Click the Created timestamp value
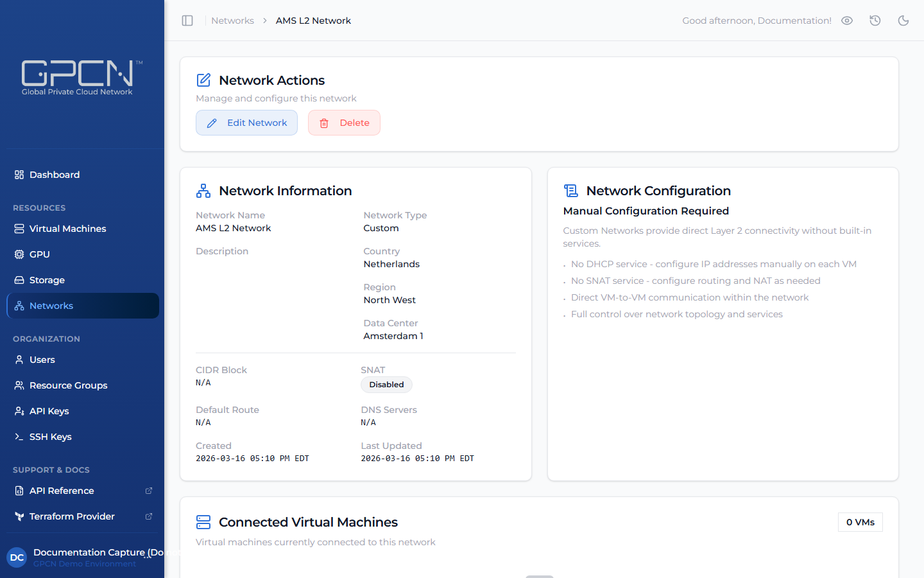This screenshot has width=924, height=578. tap(252, 459)
